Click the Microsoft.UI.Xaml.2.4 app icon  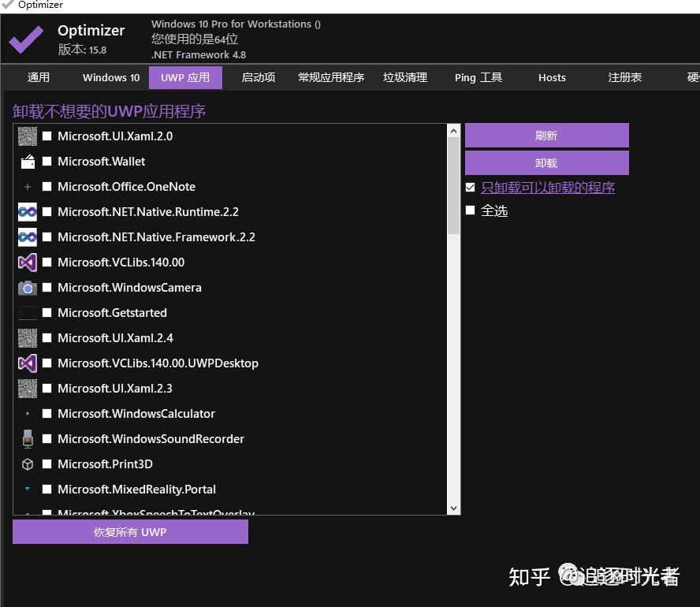coord(28,338)
